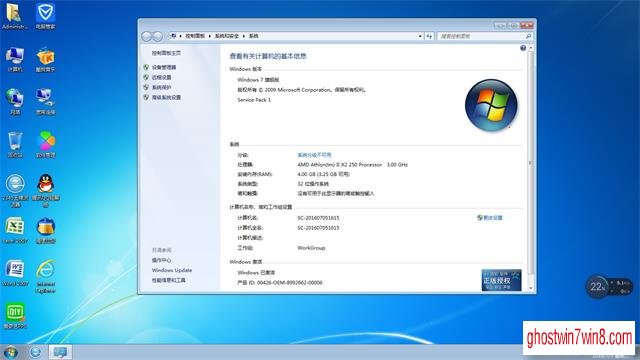640x360 pixels.
Task: Select 系统 in the breadcrumb
Action: tap(253, 36)
